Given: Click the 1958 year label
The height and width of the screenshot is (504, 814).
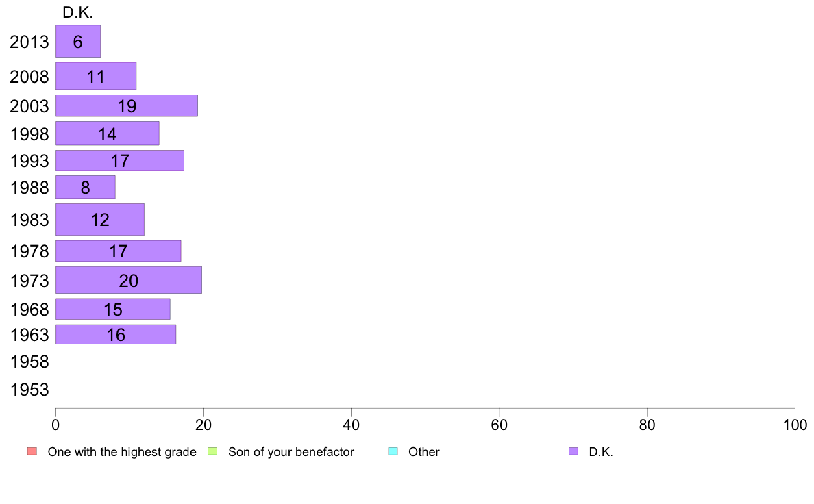Looking at the screenshot, I should 29,362.
